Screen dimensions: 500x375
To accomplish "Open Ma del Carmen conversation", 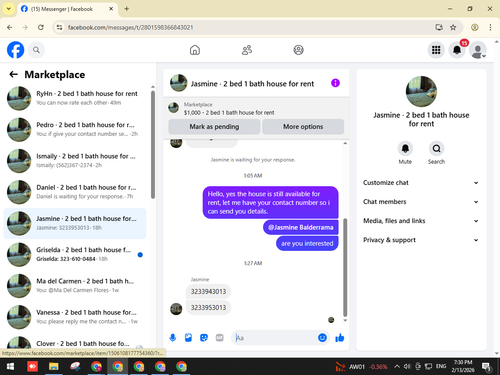I will pyautogui.click(x=75, y=286).
